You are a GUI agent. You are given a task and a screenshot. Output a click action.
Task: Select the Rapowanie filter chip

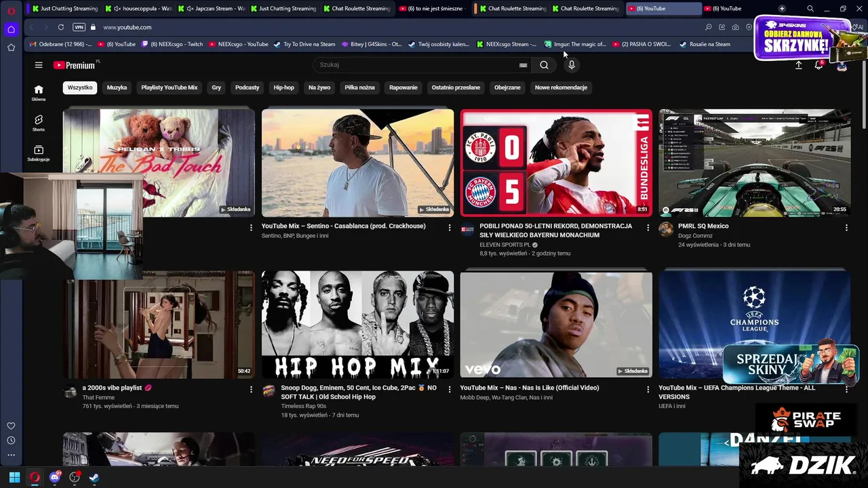tap(403, 87)
